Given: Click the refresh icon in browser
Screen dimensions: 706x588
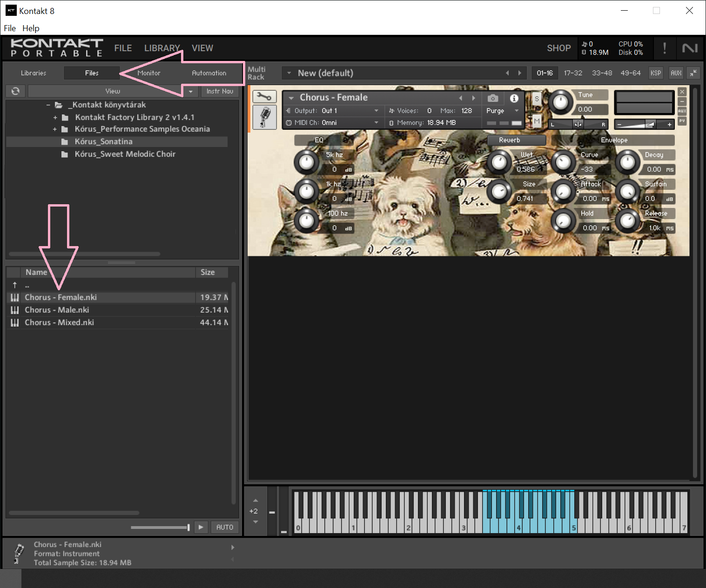Looking at the screenshot, I should [15, 91].
